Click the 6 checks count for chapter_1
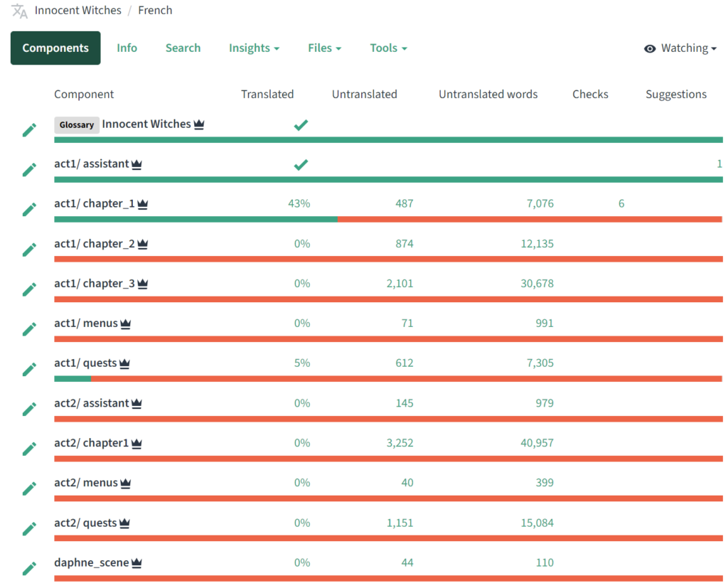 coord(621,204)
